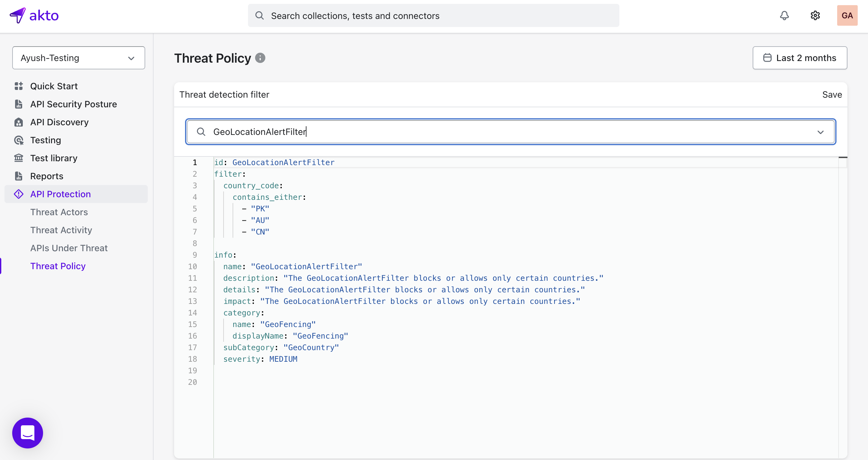This screenshot has width=868, height=460.
Task: Click the Save button
Action: click(x=832, y=95)
